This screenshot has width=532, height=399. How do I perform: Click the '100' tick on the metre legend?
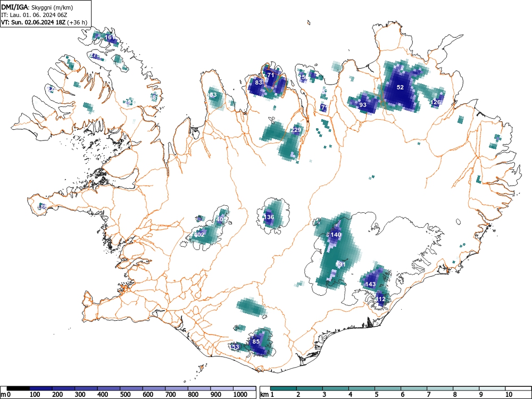pos(35,395)
